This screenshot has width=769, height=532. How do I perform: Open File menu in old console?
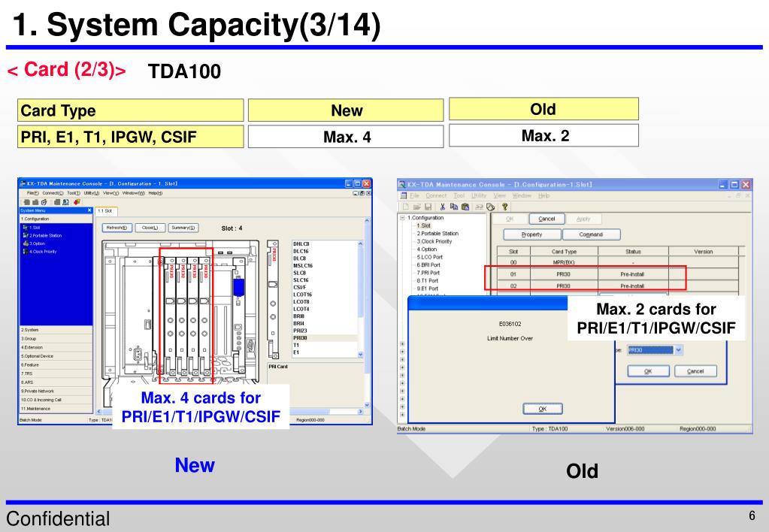[414, 195]
